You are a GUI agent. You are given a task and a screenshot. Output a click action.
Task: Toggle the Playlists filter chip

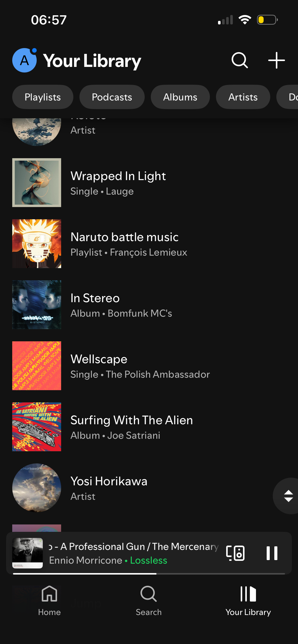(x=43, y=97)
